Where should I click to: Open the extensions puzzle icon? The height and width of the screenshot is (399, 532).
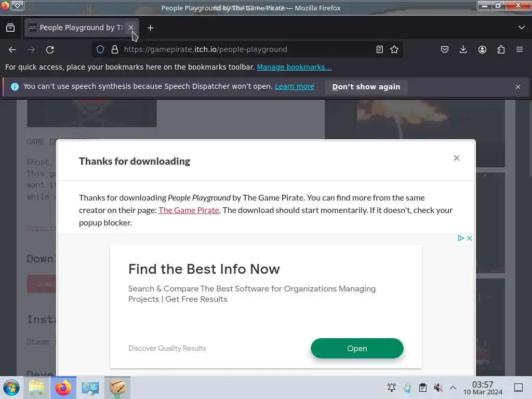tap(501, 49)
